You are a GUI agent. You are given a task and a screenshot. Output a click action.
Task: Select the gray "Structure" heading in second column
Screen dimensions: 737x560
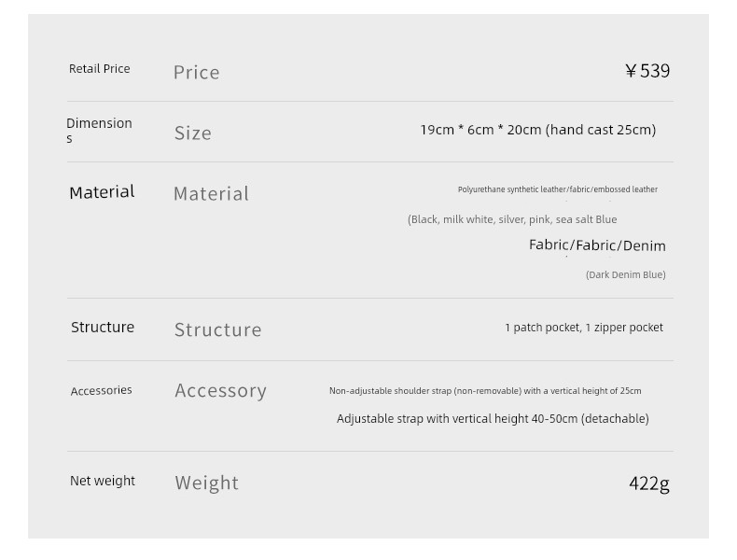click(x=218, y=329)
